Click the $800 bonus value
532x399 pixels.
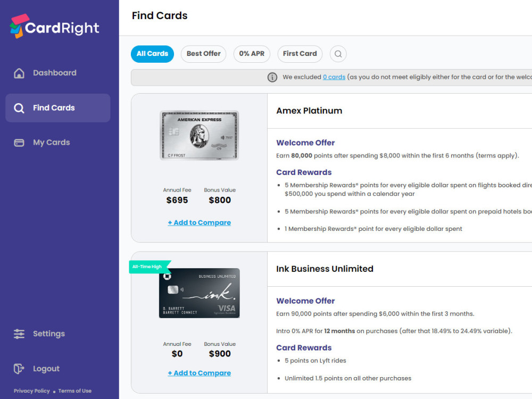click(220, 200)
